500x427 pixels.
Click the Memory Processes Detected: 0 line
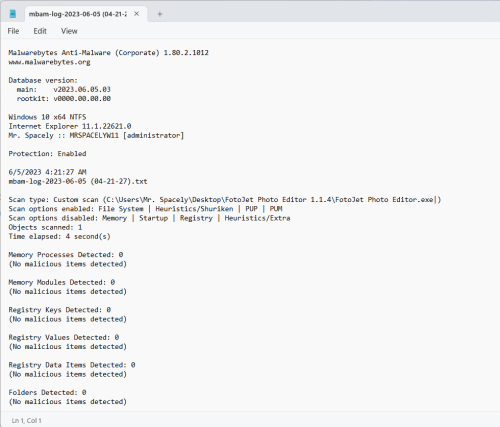point(66,255)
